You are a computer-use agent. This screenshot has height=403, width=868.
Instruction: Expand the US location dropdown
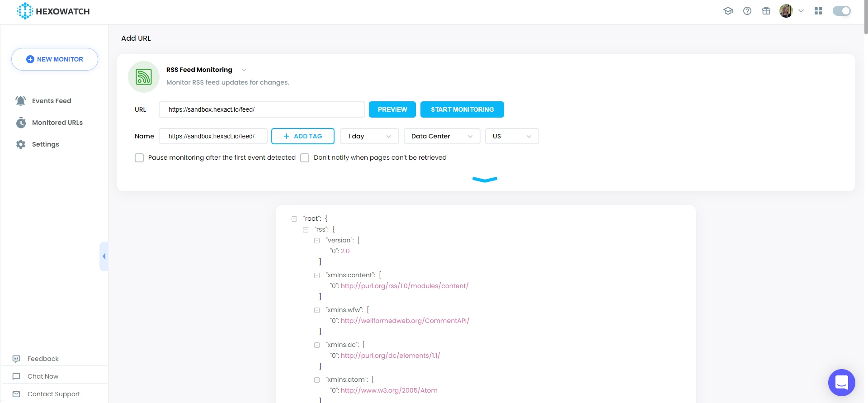pyautogui.click(x=512, y=136)
